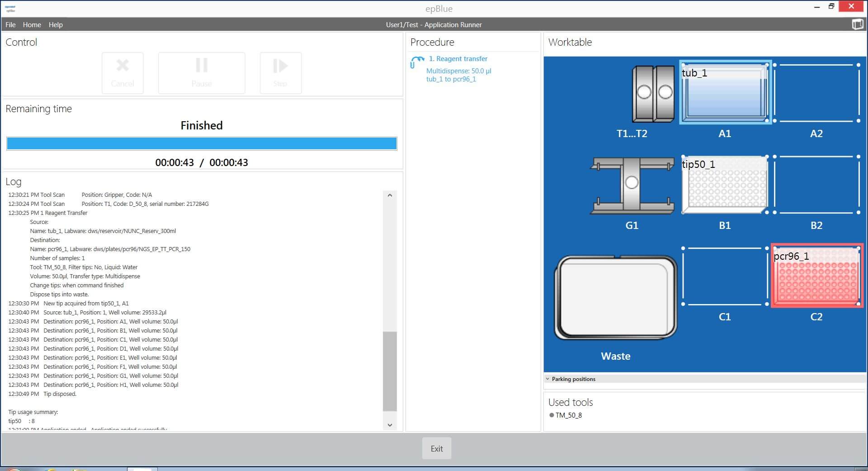Click the pcr96_1 plate highlighted on C2

coord(816,276)
